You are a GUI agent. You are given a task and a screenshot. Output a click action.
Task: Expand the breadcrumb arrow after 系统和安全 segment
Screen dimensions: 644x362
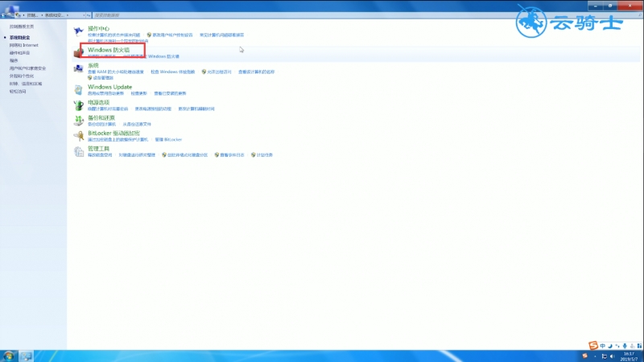pos(68,15)
